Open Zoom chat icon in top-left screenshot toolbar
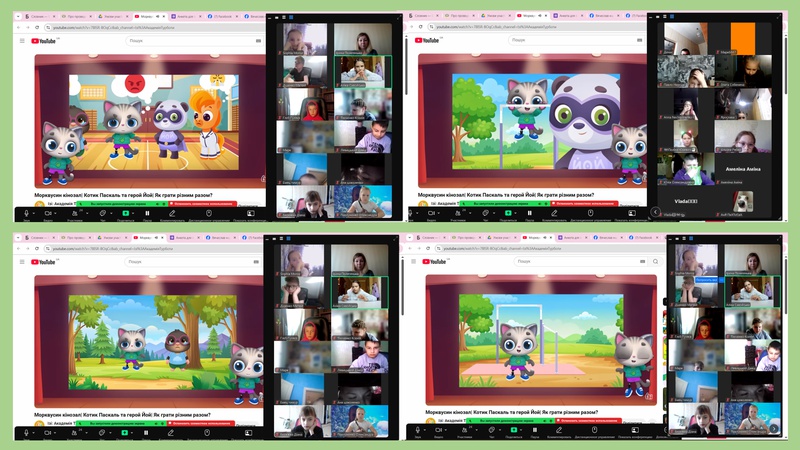Viewport: 800px width, 450px height. pyautogui.click(x=103, y=213)
